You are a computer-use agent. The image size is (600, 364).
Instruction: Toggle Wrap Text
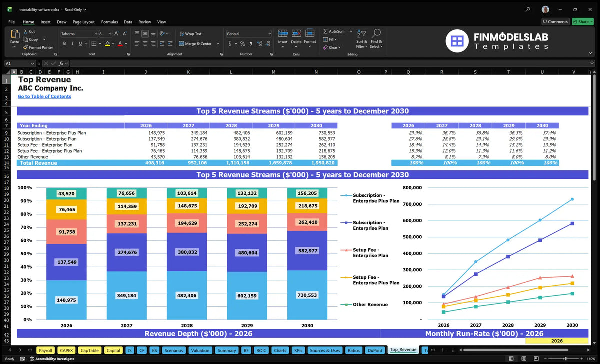click(x=190, y=34)
